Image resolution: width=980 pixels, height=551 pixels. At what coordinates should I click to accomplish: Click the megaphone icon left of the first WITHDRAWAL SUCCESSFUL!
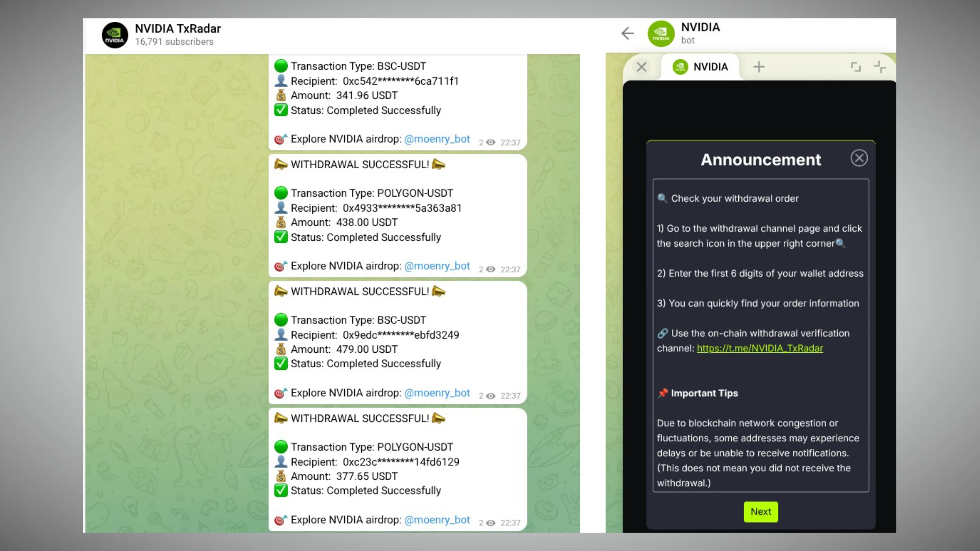click(281, 164)
